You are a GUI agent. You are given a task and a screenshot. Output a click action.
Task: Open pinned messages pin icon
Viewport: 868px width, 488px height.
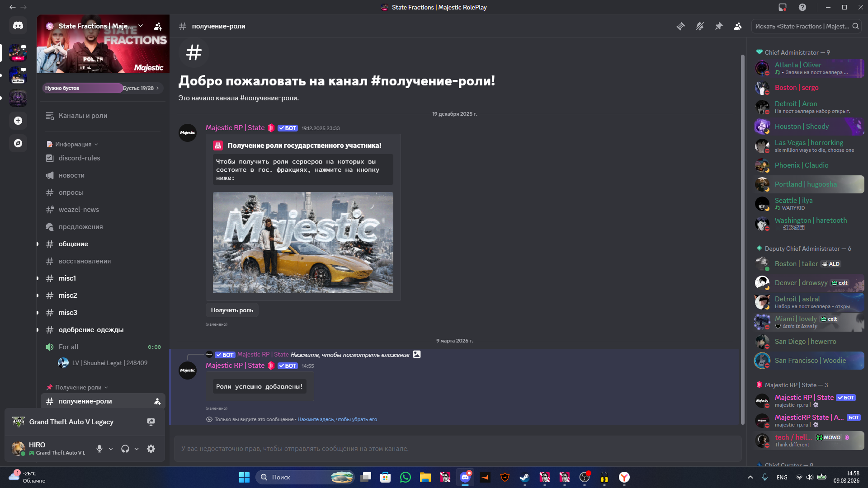click(x=719, y=26)
